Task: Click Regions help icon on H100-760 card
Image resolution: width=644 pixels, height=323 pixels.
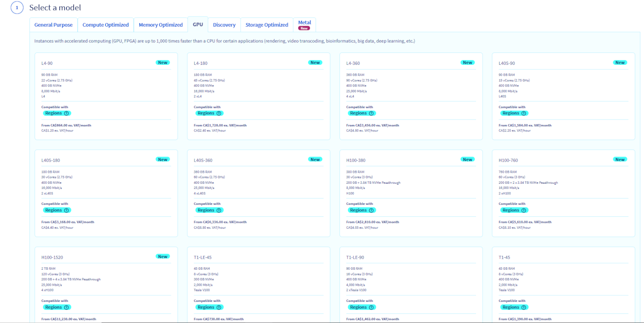Action: tap(523, 210)
